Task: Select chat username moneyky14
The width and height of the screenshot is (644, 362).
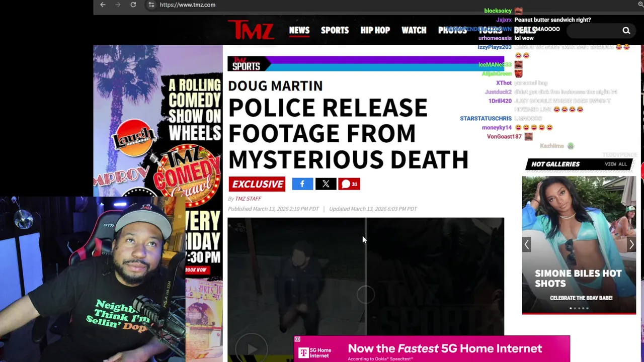Action: pos(497,127)
